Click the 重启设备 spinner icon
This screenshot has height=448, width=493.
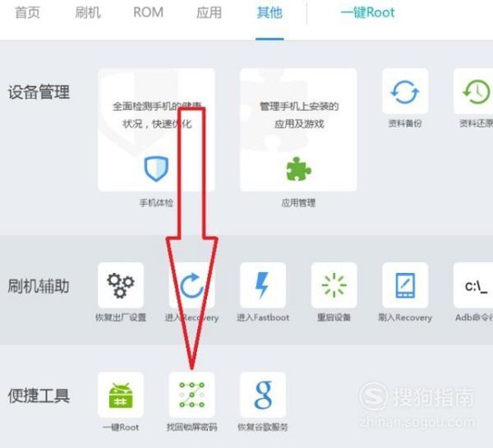334,285
